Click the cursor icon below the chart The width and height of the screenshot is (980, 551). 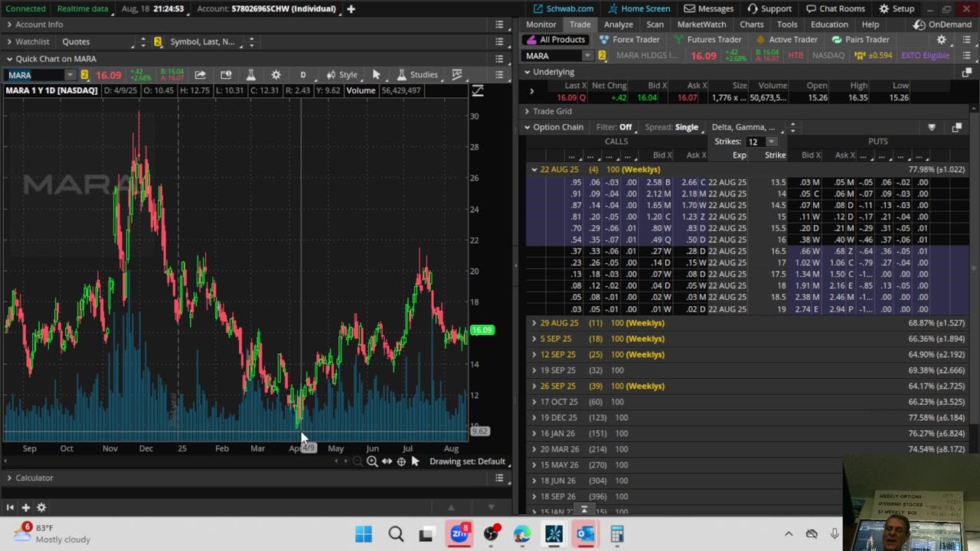pos(415,461)
